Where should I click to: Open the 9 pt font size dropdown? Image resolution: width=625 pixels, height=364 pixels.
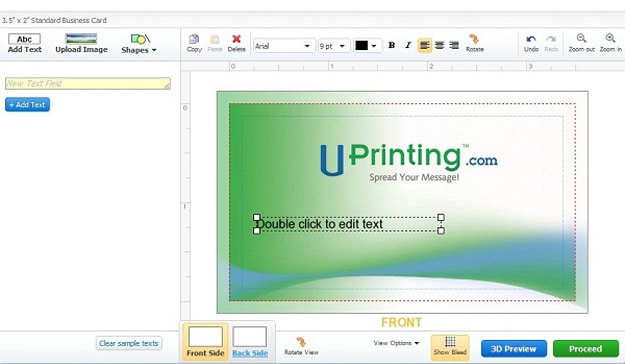(334, 46)
